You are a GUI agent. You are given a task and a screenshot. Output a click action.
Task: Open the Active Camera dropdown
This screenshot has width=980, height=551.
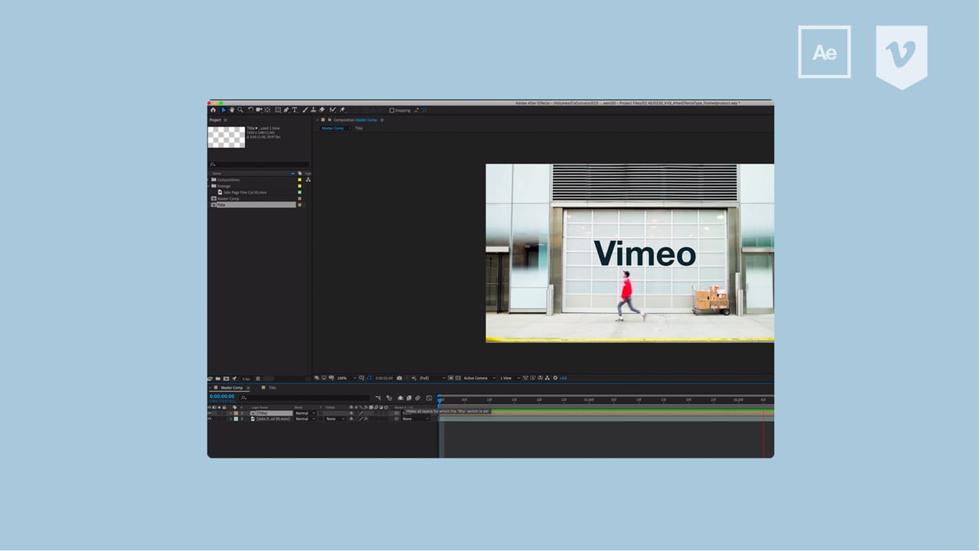tap(479, 378)
